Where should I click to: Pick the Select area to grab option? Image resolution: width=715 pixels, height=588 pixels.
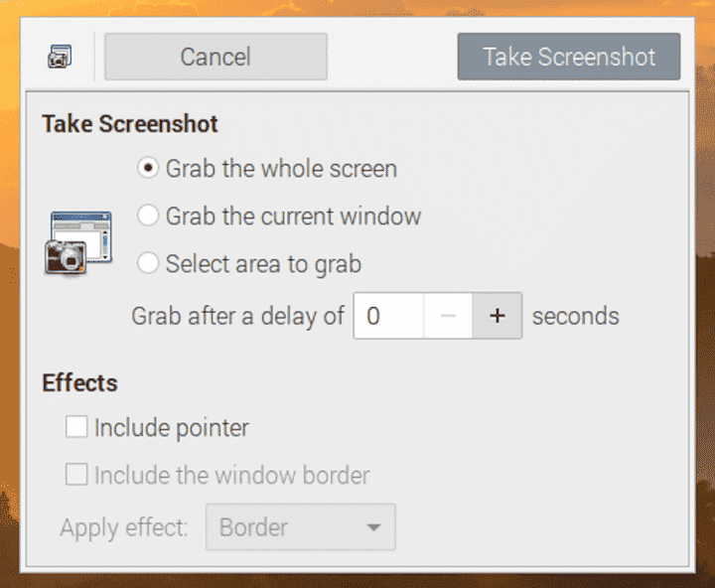(x=148, y=263)
